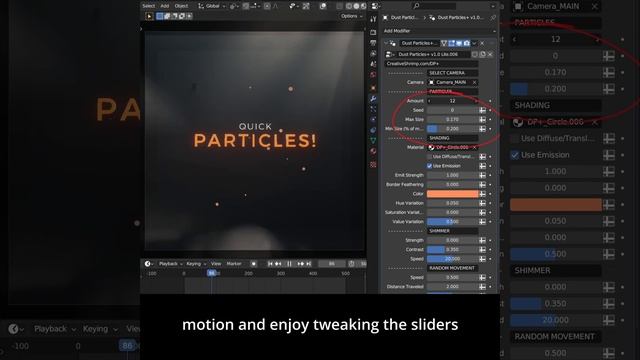Toggle modifier edit mode display icon
This screenshot has width=640, height=360.
pos(451,43)
